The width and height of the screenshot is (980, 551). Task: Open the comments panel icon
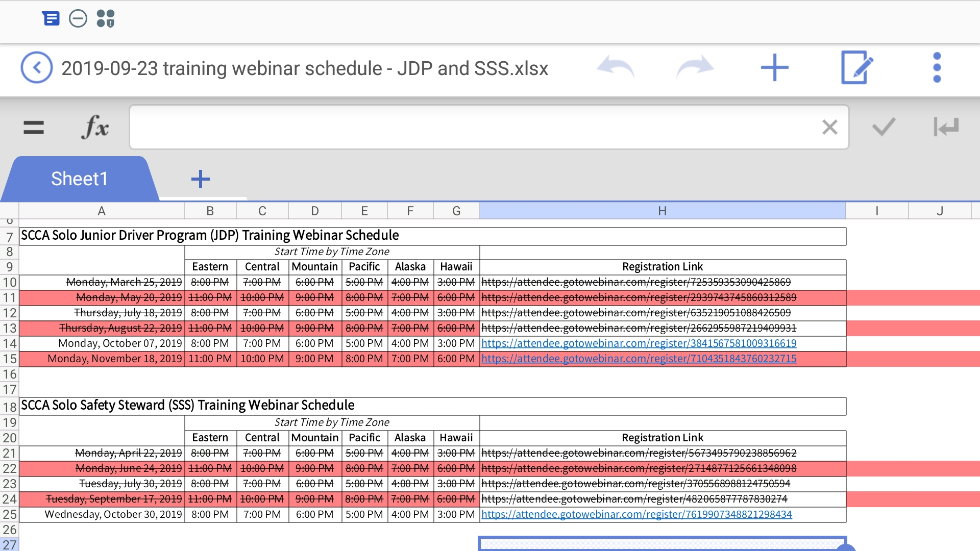coord(51,18)
